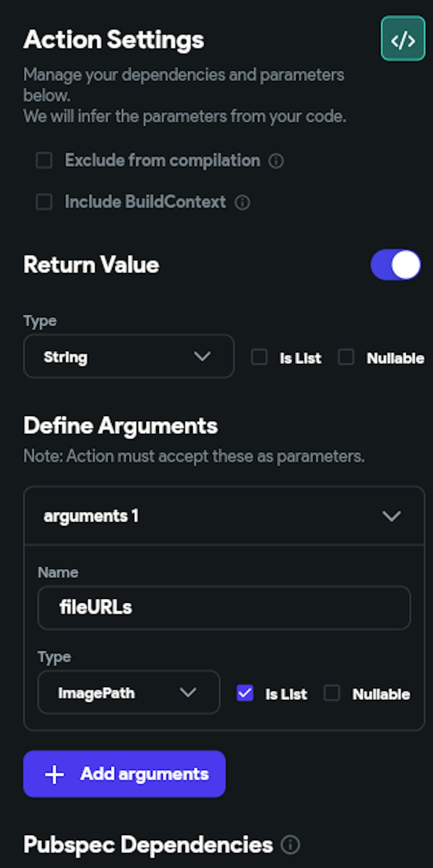
Task: Click info icon beside Exclude from compilation
Action: (x=276, y=161)
